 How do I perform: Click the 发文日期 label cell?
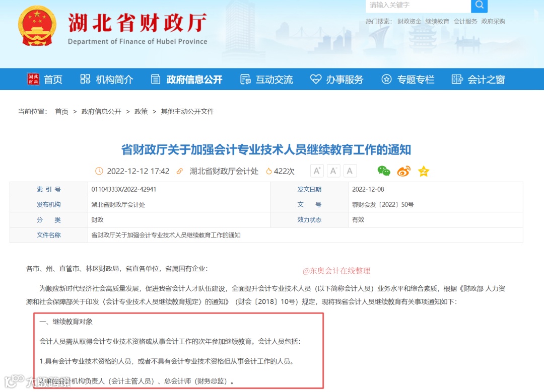click(309, 189)
